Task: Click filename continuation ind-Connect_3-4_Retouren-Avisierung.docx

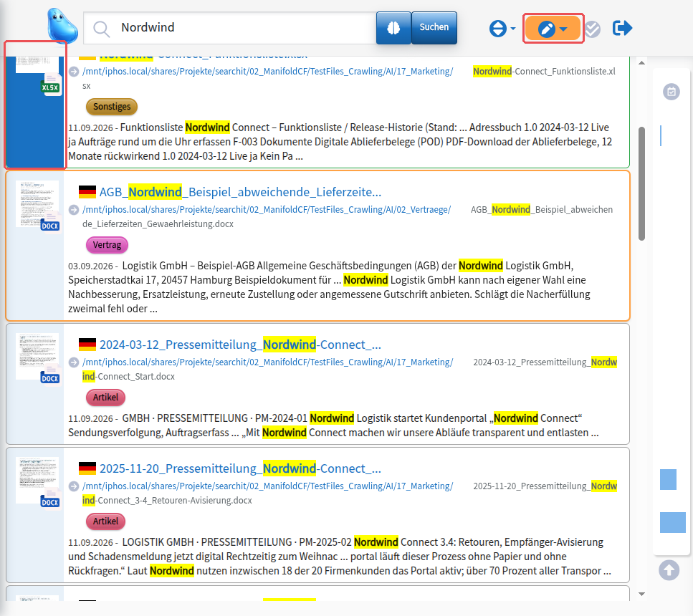Action: point(167,500)
